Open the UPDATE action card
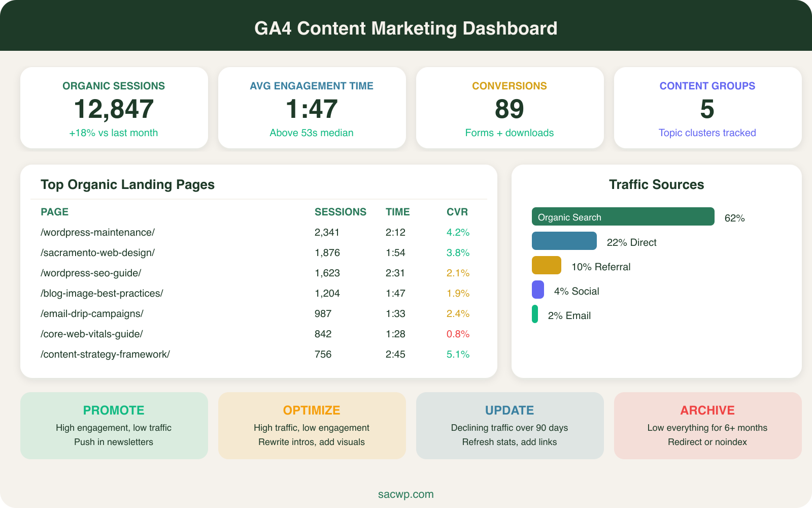 pos(510,425)
